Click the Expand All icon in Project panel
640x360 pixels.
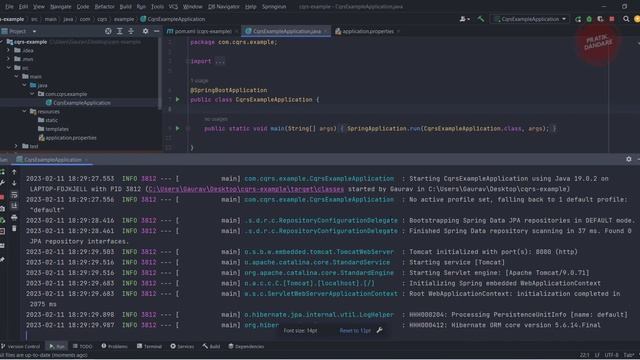[120, 31]
